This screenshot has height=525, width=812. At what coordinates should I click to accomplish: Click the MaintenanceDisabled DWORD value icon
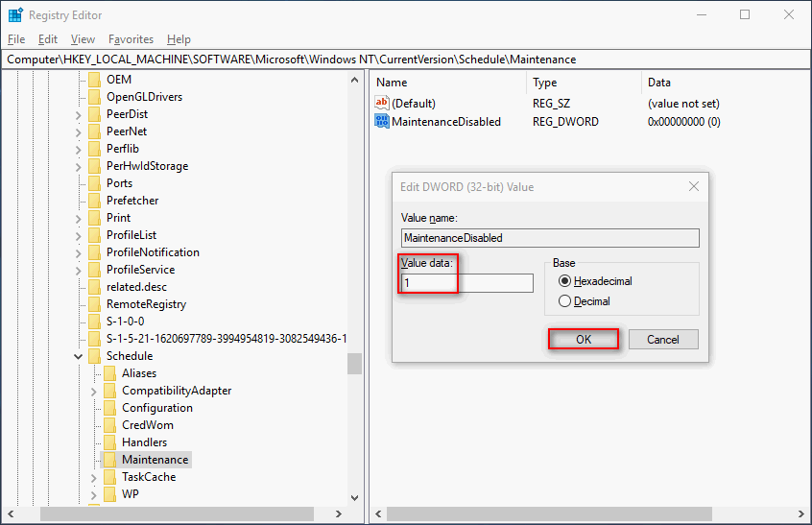[382, 122]
